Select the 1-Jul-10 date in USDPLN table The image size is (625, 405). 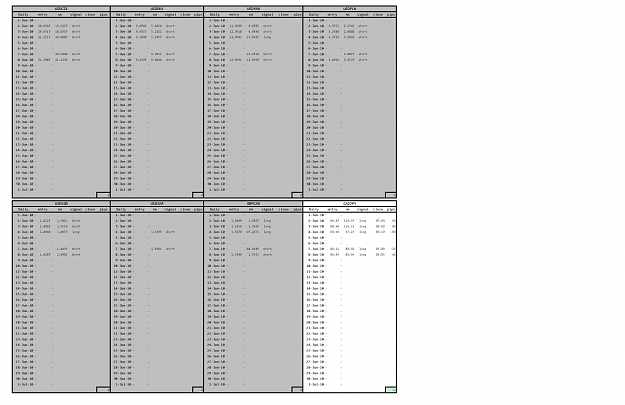click(316, 190)
